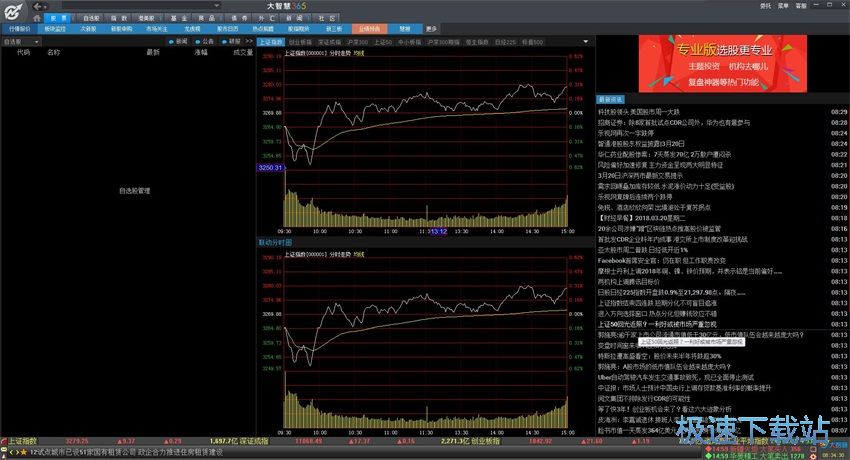Switch to the 股票 main tab
This screenshot has height=460, width=850.
coord(58,18)
